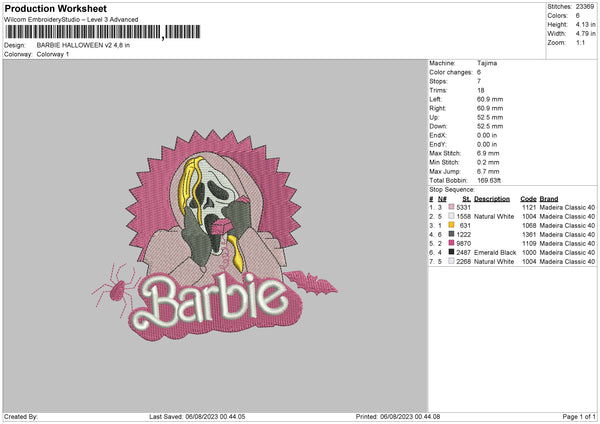The image size is (600, 424).
Task: Click the 'Code' column header
Action: 528,199
